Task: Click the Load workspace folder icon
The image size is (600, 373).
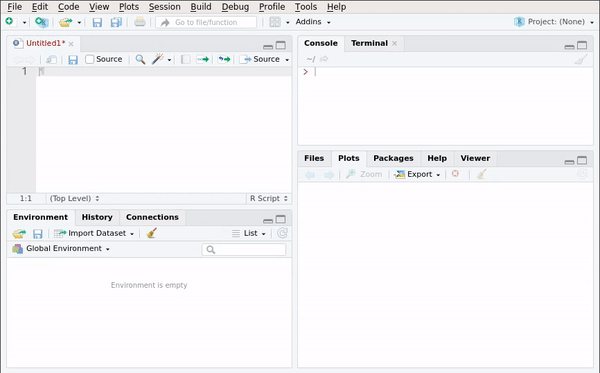Action: tap(19, 233)
